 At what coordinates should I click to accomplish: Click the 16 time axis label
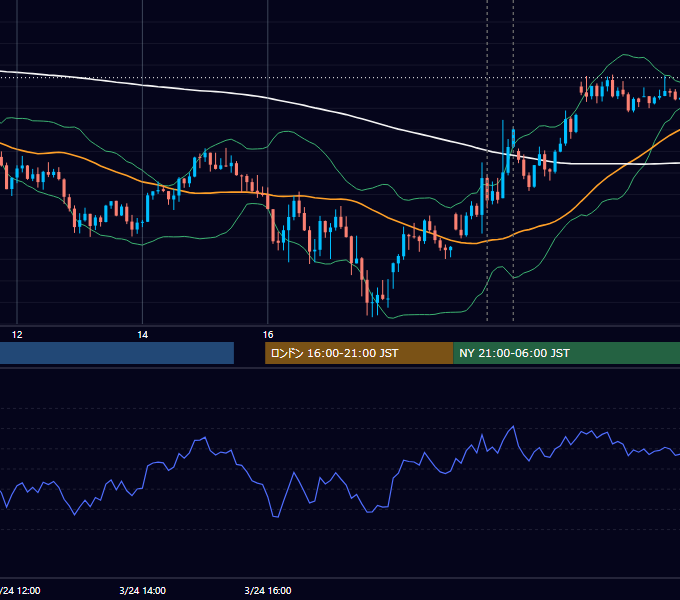click(x=268, y=335)
